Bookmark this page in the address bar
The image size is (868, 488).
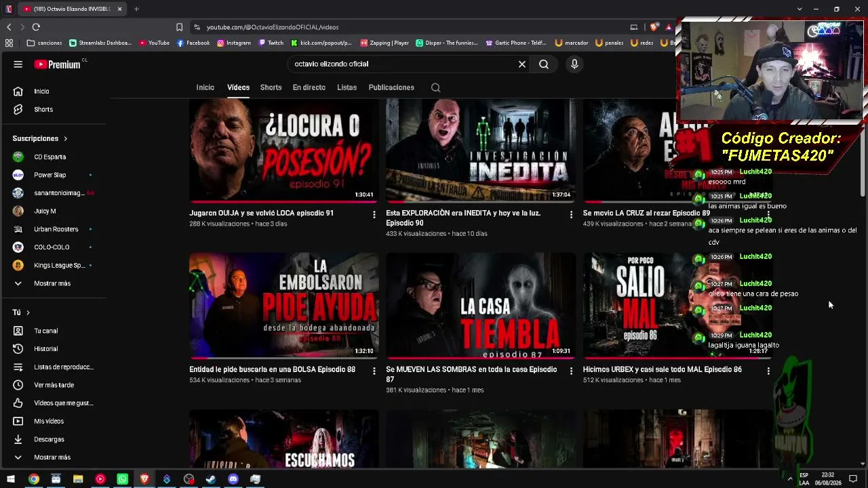(179, 27)
